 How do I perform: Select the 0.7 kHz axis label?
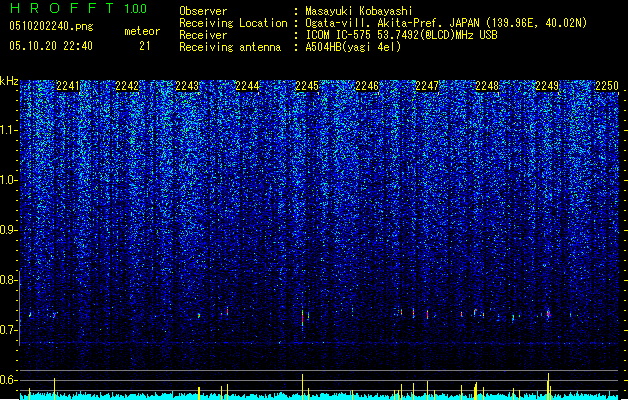coord(9,330)
